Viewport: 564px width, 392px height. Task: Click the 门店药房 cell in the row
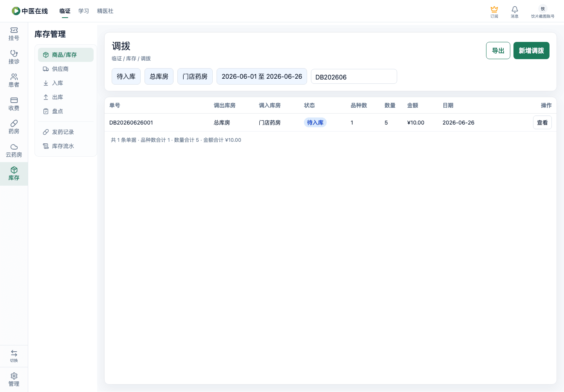coord(270,123)
